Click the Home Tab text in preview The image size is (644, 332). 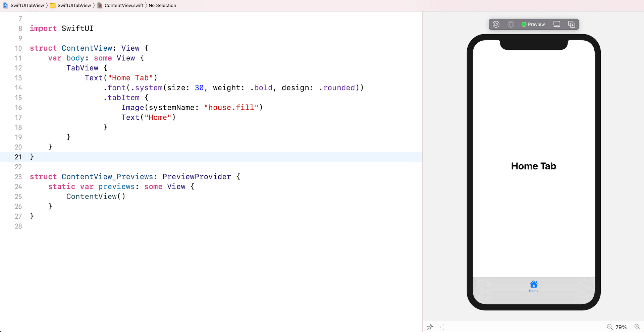pyautogui.click(x=533, y=166)
